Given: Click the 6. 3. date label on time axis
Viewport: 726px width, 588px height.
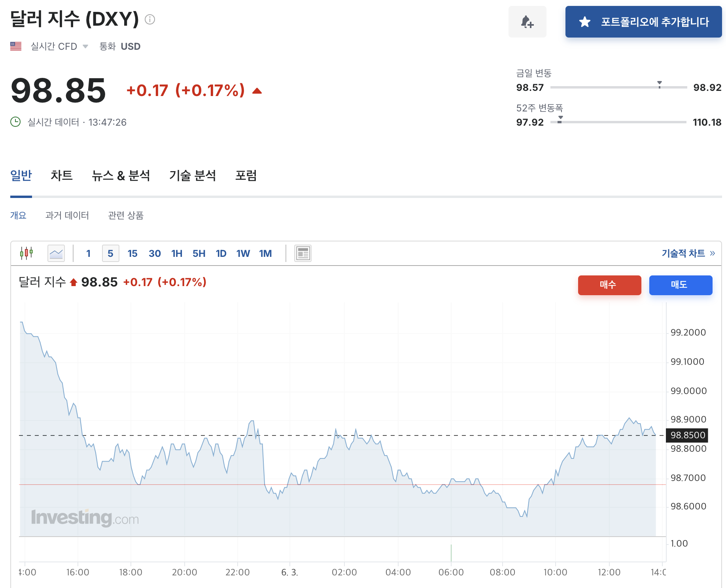Looking at the screenshot, I should tap(289, 572).
